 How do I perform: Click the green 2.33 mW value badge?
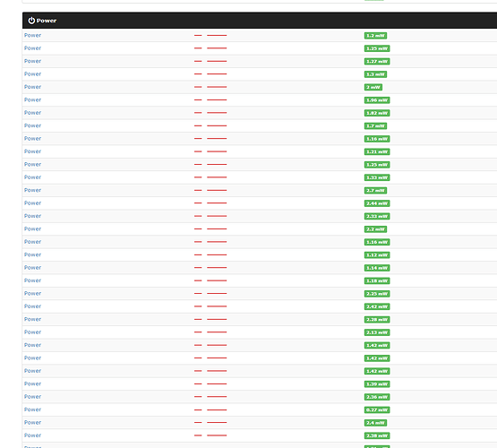377,216
